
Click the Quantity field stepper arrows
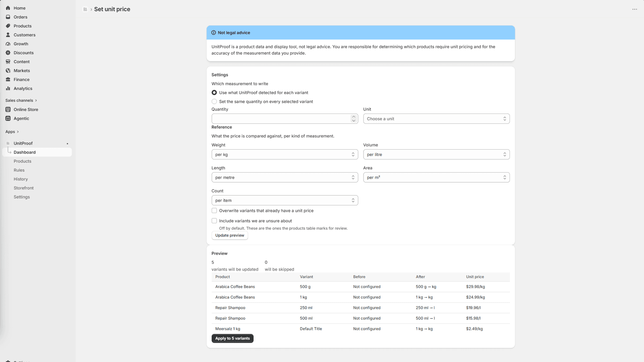pyautogui.click(x=353, y=119)
